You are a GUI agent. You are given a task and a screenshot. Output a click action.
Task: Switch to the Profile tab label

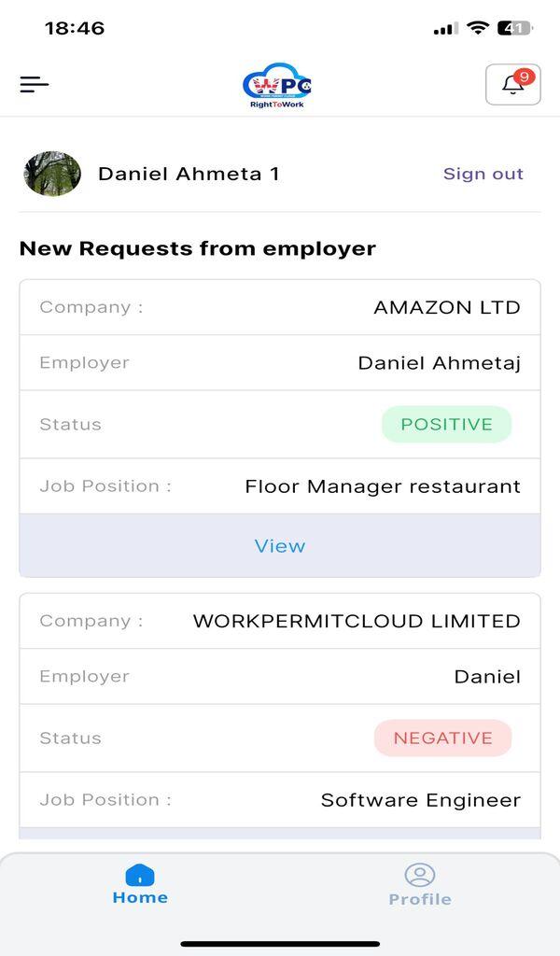(420, 899)
